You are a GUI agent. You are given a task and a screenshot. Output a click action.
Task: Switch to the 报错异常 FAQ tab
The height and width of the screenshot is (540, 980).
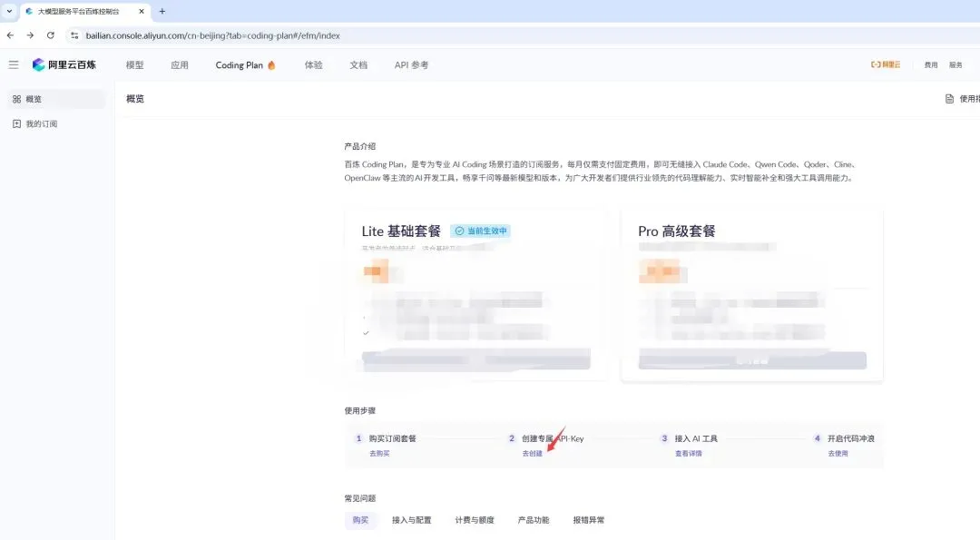589,520
